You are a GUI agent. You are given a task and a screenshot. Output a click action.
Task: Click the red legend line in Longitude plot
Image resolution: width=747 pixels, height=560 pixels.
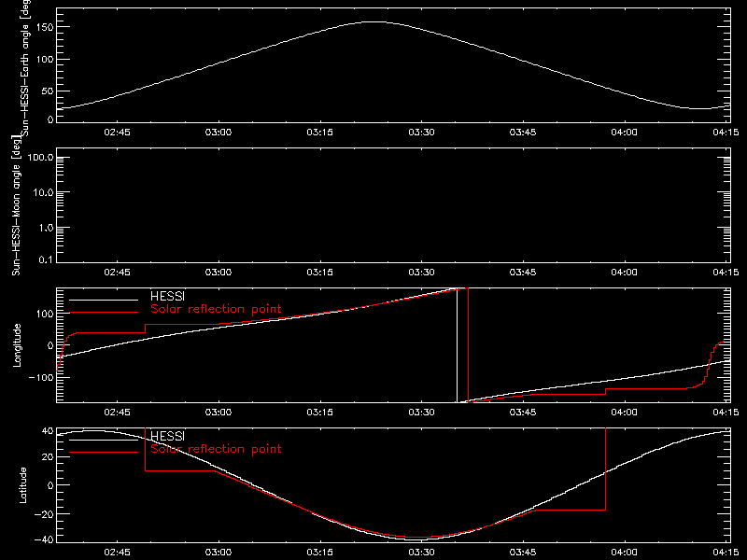click(x=104, y=313)
